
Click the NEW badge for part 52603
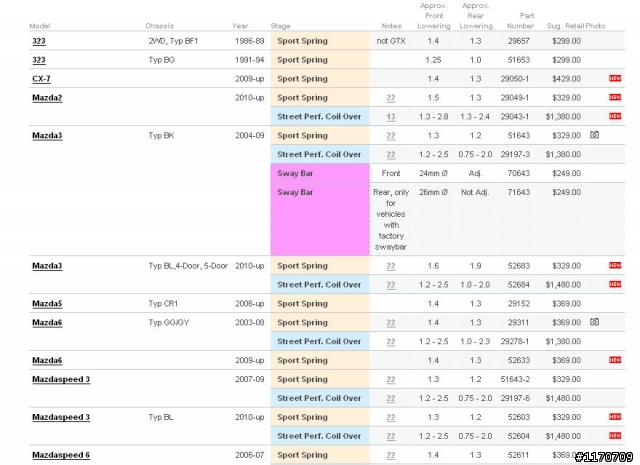click(x=615, y=416)
